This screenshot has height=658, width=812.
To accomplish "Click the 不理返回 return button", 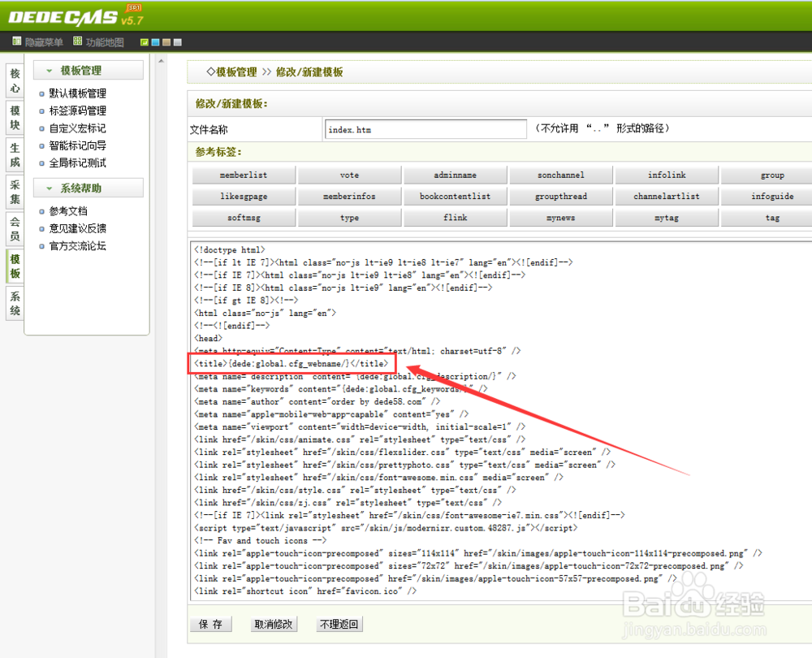I will (x=339, y=625).
